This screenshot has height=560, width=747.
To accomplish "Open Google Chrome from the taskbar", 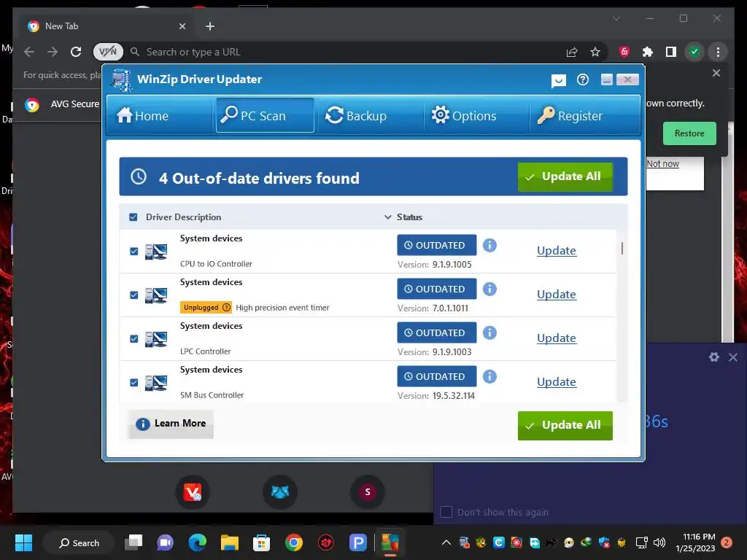I will coord(293,542).
